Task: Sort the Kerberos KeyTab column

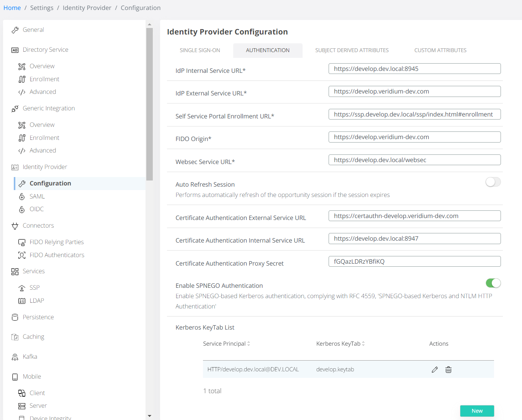Action: pos(363,343)
